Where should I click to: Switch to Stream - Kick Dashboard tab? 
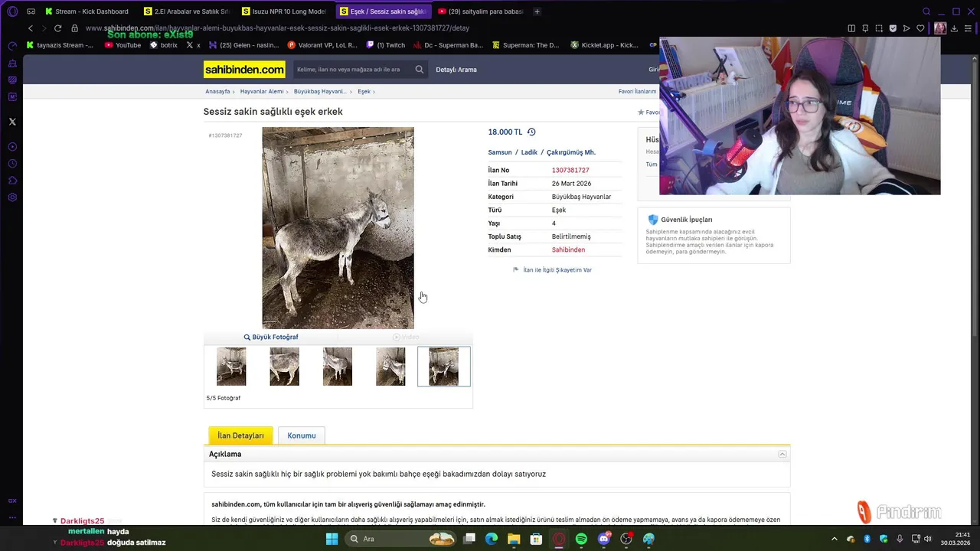[x=87, y=11]
